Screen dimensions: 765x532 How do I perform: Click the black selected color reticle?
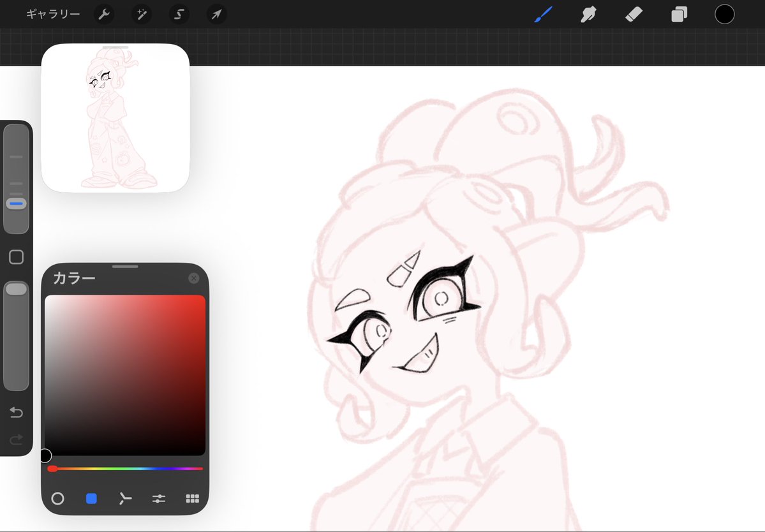click(x=45, y=456)
